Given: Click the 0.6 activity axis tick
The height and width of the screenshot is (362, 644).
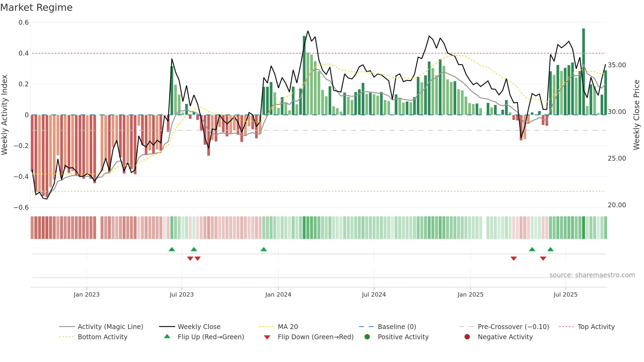Looking at the screenshot, I should click(x=24, y=23).
